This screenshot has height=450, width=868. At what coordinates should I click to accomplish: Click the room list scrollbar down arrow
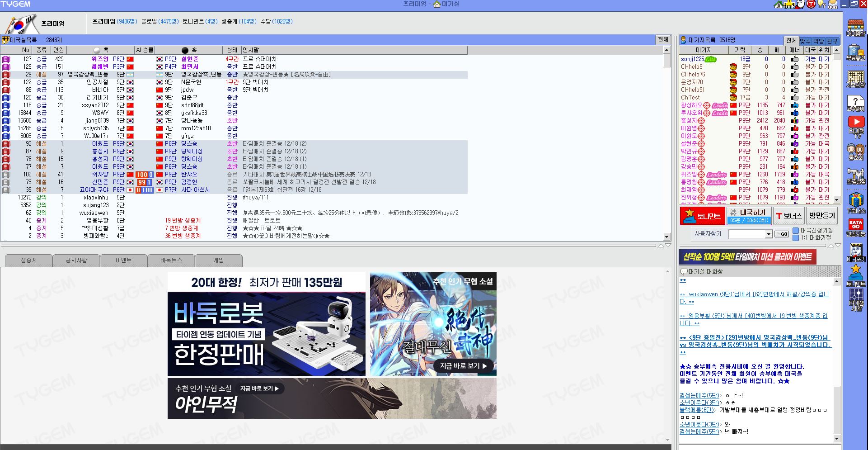(x=667, y=237)
